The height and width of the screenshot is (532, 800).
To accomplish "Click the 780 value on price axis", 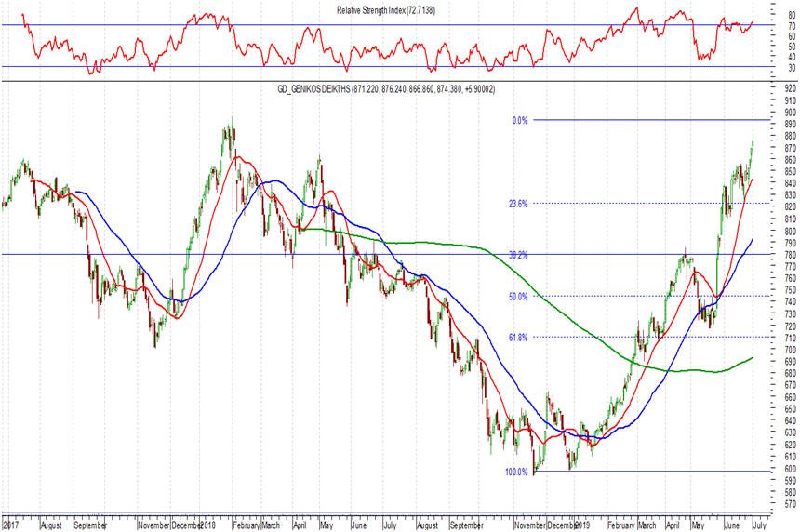I will [x=791, y=255].
